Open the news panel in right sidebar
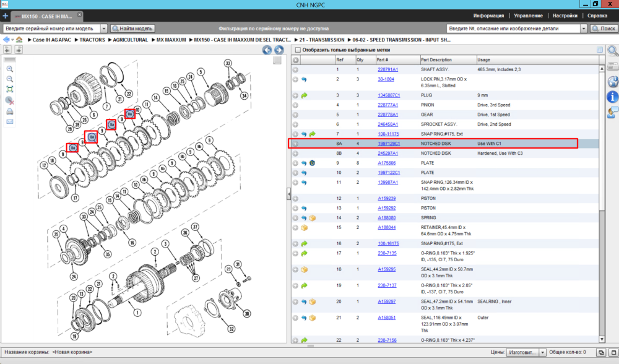The image size is (619, 364). [613, 66]
